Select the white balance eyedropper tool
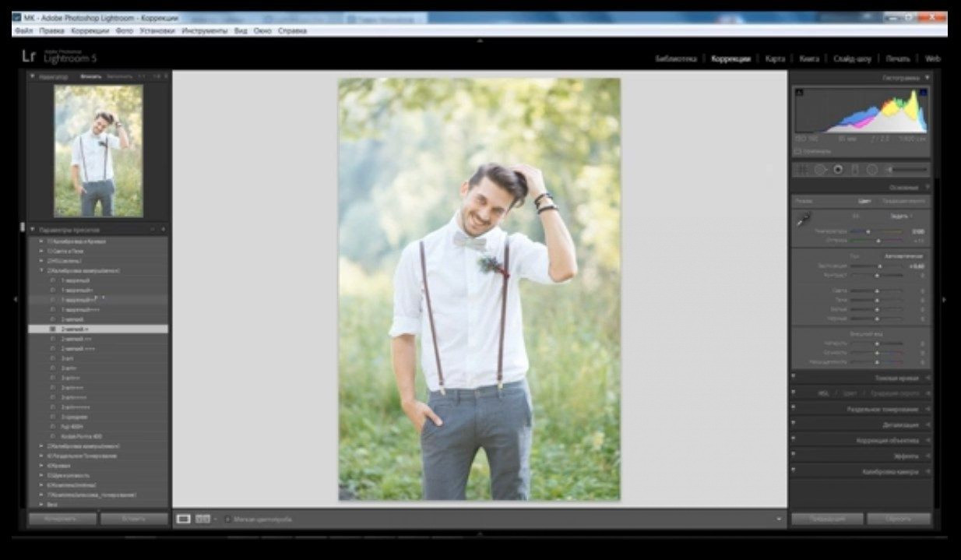The height and width of the screenshot is (560, 961). click(802, 220)
